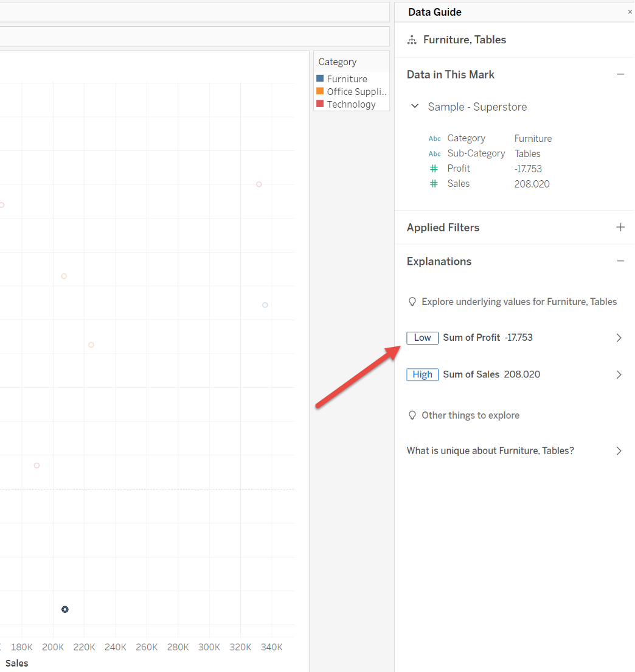The image size is (635, 672).
Task: Collapse the Sample - Superstore data source
Action: pos(415,107)
